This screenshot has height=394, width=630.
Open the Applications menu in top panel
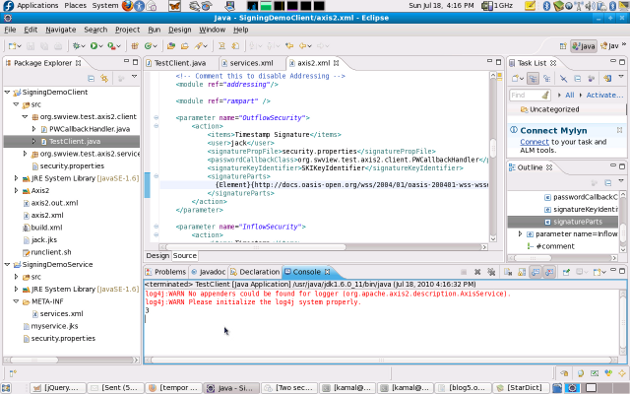point(37,6)
